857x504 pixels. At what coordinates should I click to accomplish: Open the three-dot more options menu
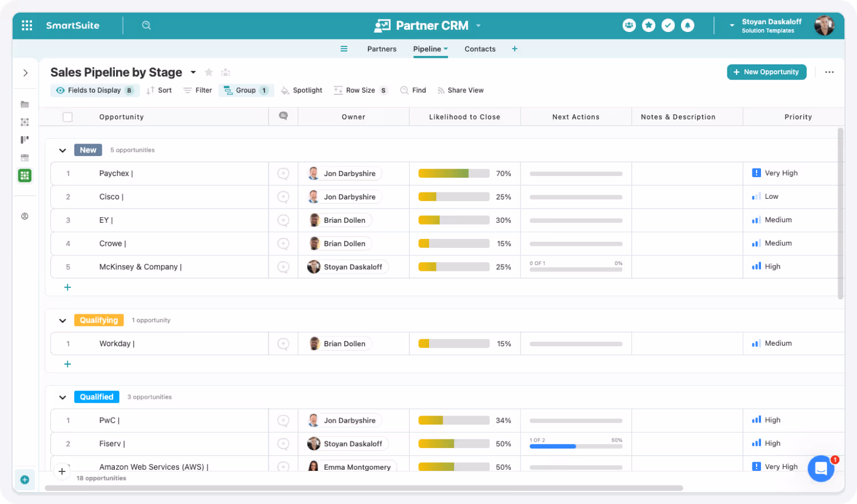point(830,72)
